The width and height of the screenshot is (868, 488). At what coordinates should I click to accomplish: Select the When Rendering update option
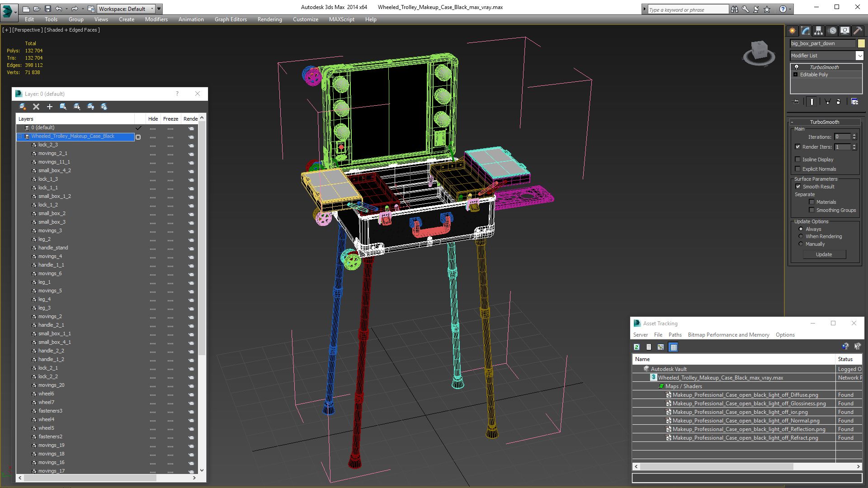click(801, 236)
